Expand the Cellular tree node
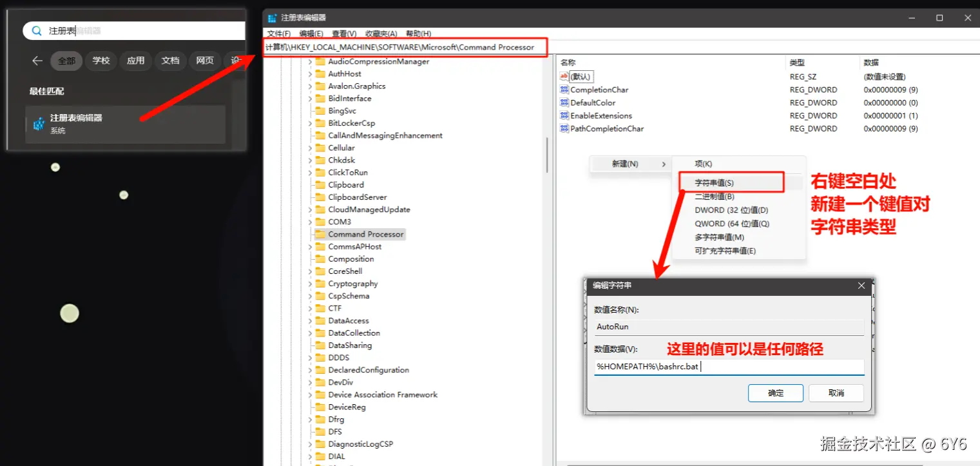980x466 pixels. coord(310,148)
